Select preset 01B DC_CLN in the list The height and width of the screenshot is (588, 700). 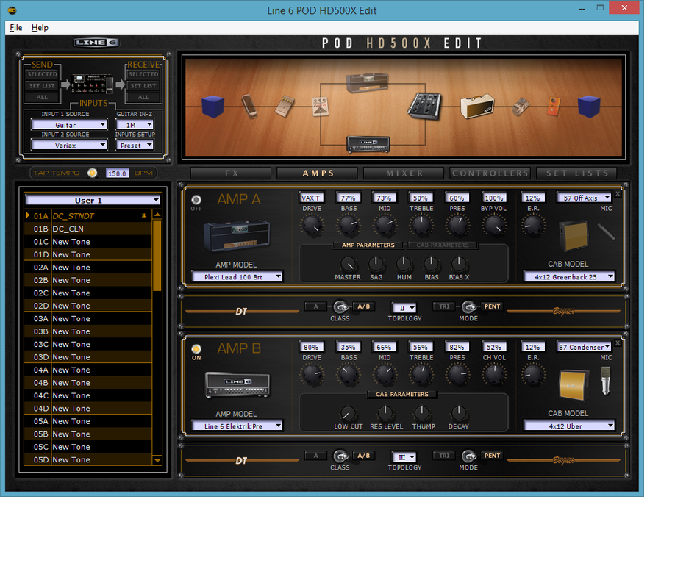(88, 229)
